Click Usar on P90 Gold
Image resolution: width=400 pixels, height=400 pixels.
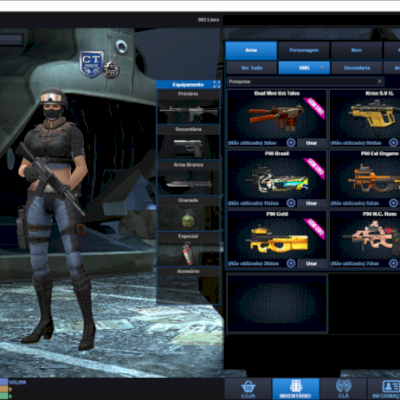pyautogui.click(x=311, y=263)
